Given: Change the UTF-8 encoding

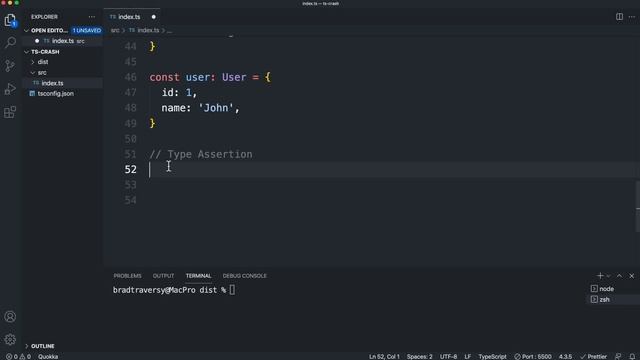Looking at the screenshot, I should pyautogui.click(x=448, y=357).
